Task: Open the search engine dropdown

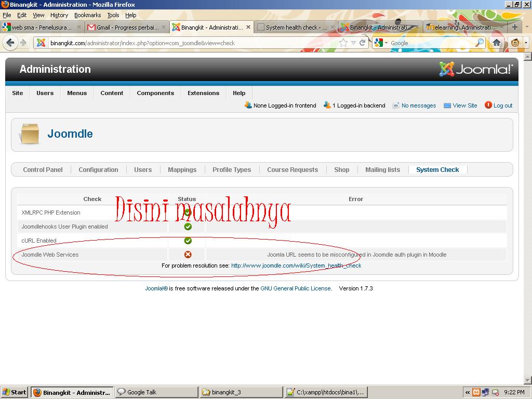Action: coord(380,43)
